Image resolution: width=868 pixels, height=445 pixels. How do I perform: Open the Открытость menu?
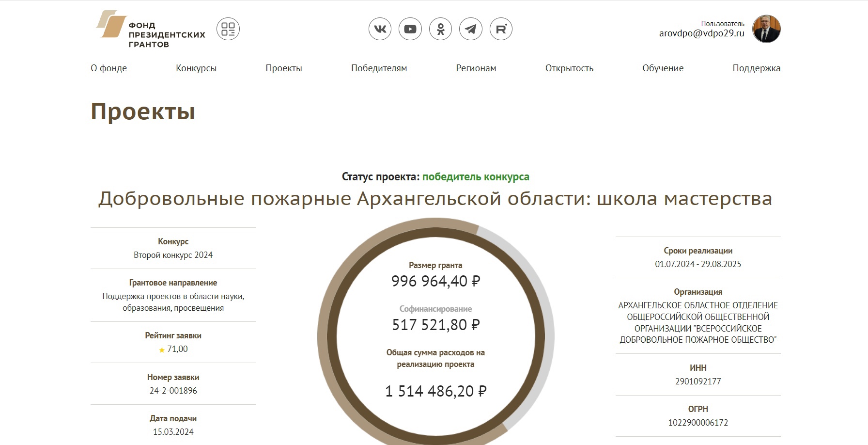click(x=569, y=68)
